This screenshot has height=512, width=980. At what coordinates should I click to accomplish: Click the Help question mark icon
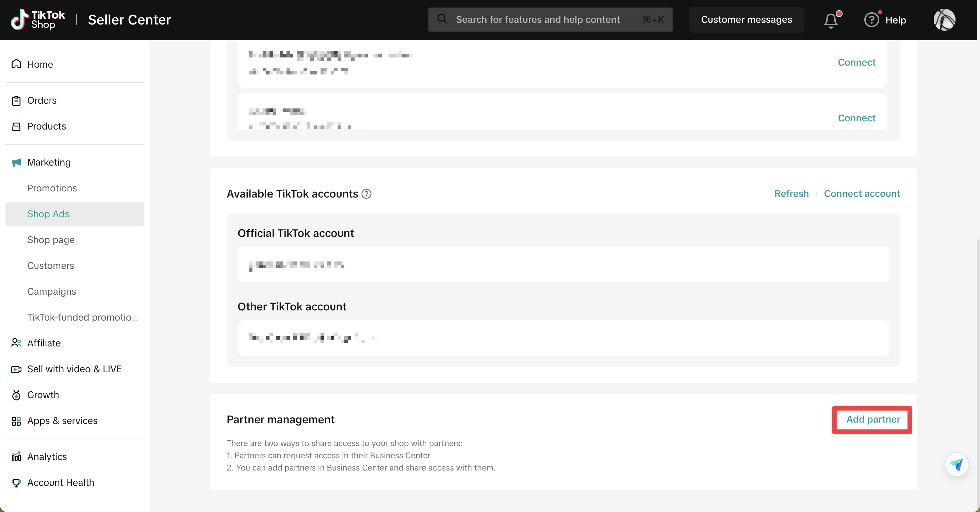tap(871, 20)
